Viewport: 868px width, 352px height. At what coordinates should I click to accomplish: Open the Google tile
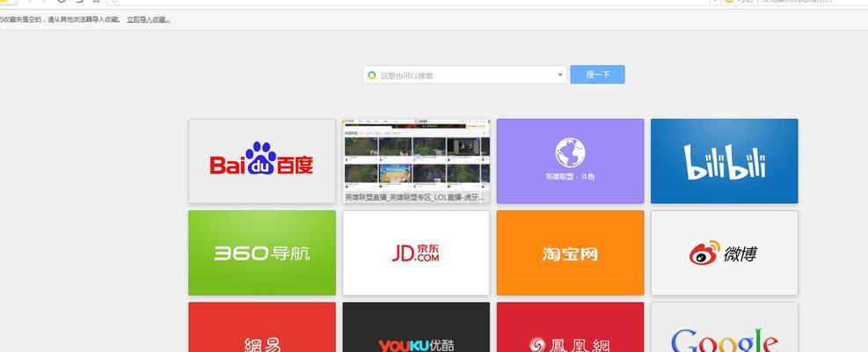click(x=724, y=327)
